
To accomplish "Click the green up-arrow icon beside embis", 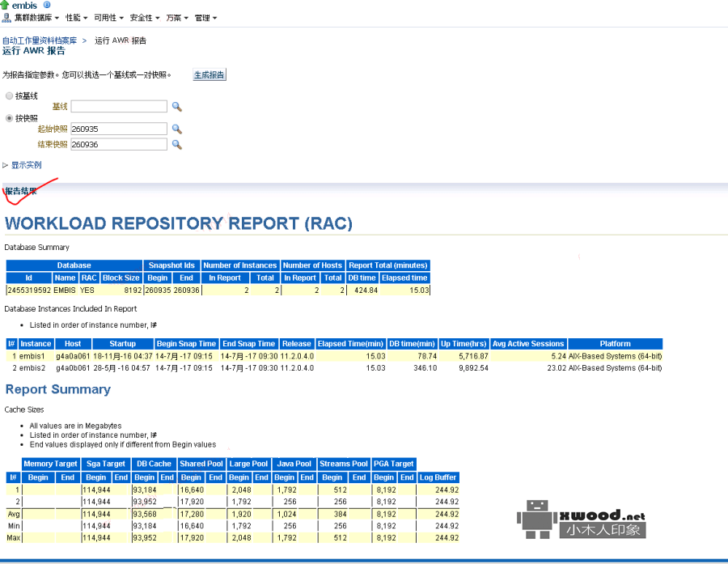I will pos(5,5).
